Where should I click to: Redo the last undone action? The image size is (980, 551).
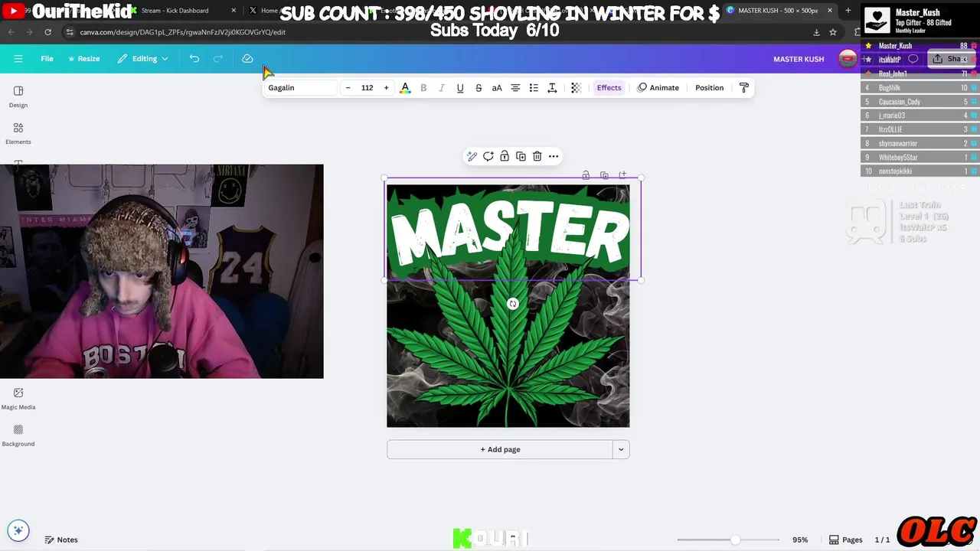tap(218, 59)
